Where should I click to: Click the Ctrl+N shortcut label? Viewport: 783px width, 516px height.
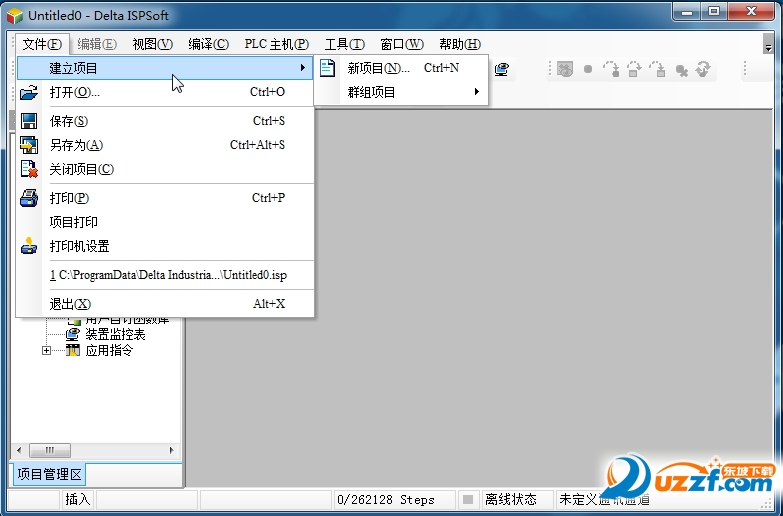pyautogui.click(x=441, y=68)
